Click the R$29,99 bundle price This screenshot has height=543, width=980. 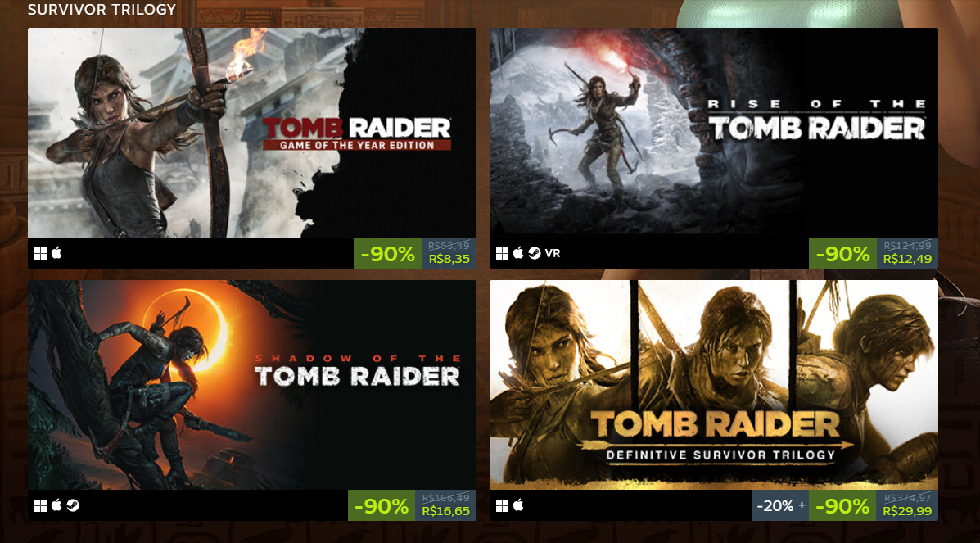(x=907, y=511)
